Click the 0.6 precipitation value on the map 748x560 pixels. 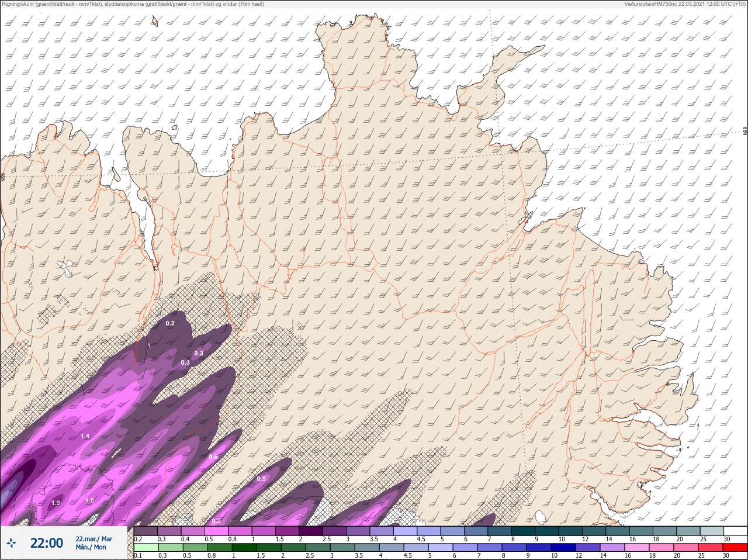click(213, 457)
